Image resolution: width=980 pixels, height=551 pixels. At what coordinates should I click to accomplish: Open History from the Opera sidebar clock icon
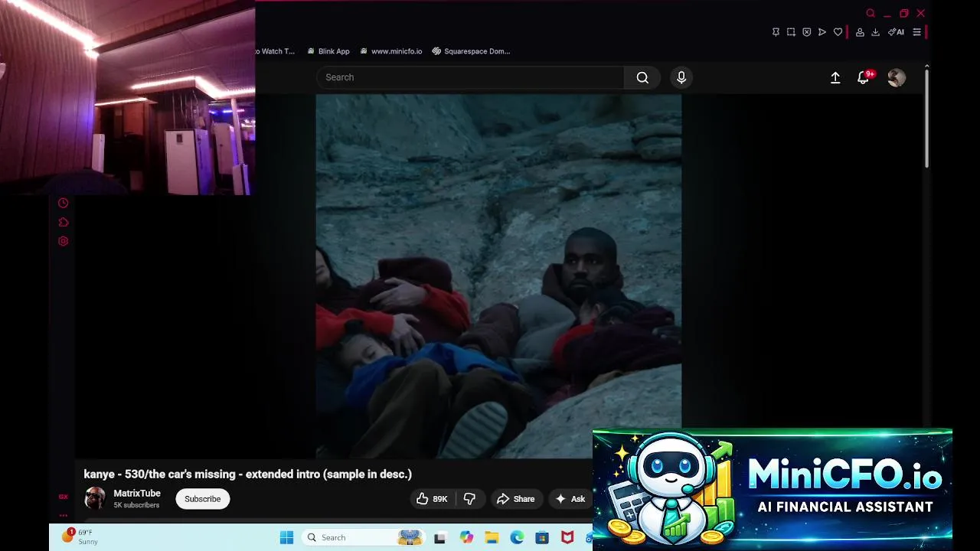[64, 203]
